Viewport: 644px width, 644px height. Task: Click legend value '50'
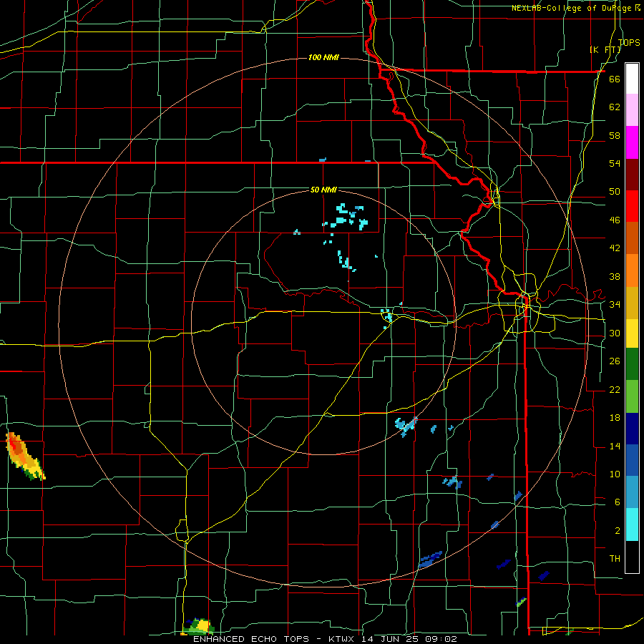(615, 191)
